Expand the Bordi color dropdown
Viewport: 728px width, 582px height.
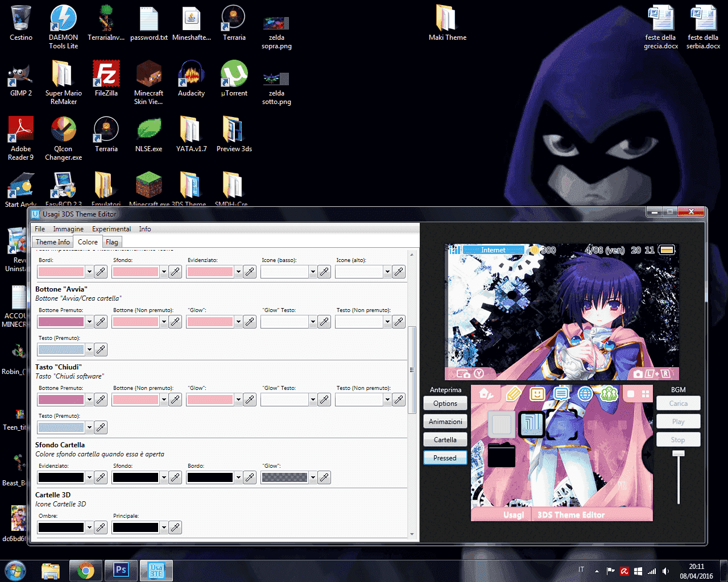pos(89,272)
